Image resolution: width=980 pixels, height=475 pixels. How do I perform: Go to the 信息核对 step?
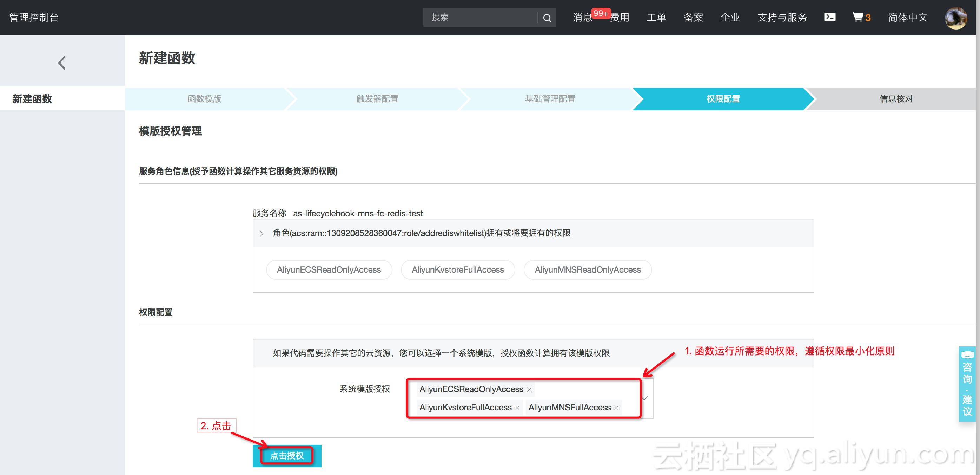(896, 99)
